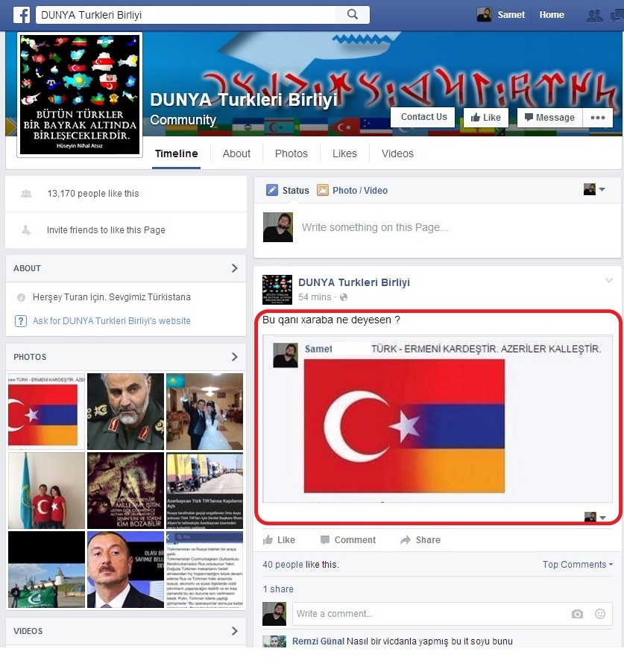The image size is (624, 672).
Task: Open the military officer photo thumbnail
Action: pos(125,411)
